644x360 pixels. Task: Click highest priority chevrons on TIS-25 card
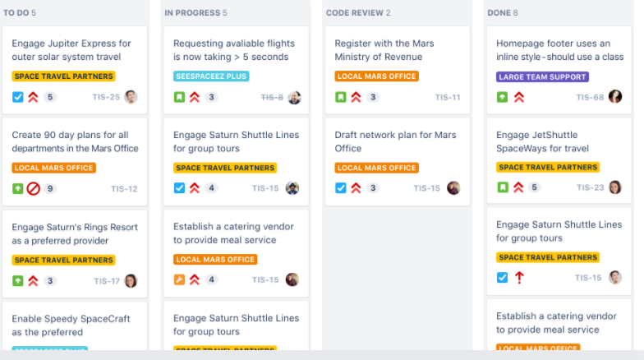(33, 97)
